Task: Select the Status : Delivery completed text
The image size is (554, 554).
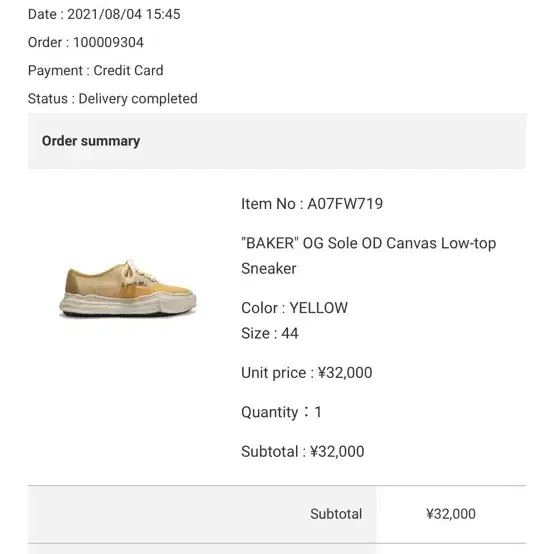Action: (x=113, y=99)
